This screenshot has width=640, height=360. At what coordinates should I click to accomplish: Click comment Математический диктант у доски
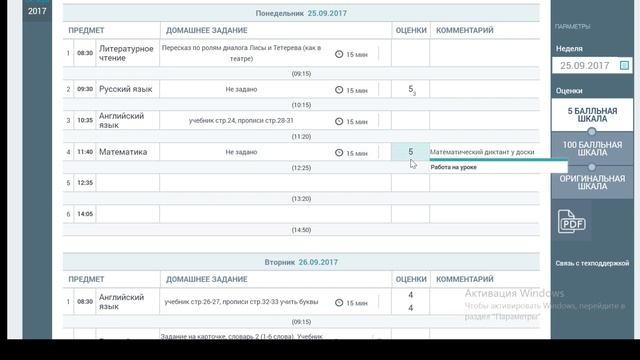pyautogui.click(x=482, y=152)
